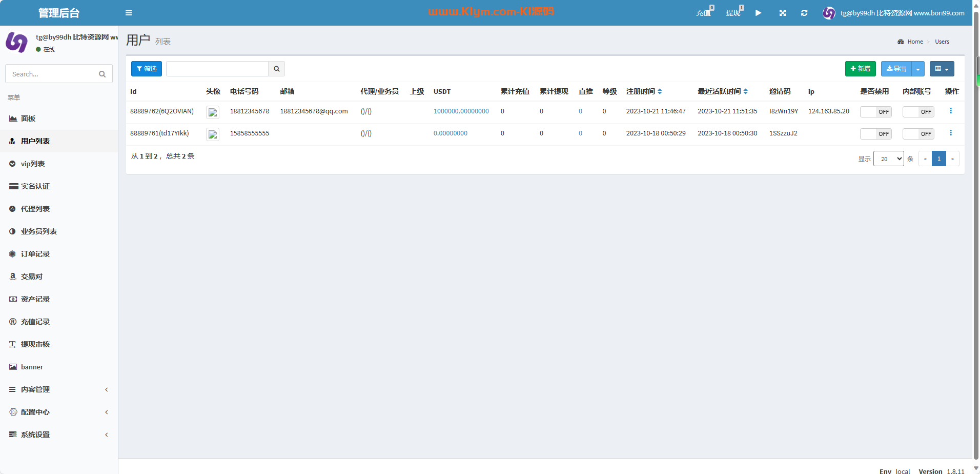Click the hamburger sidebar toggle icon

(x=129, y=13)
